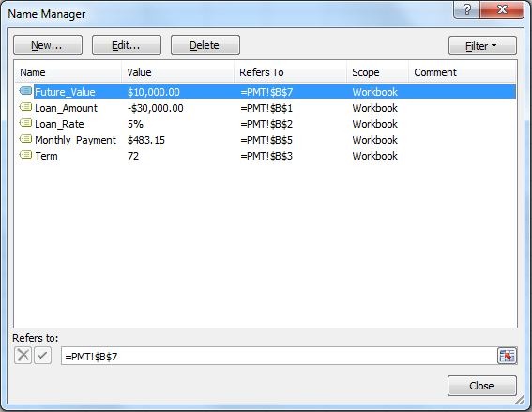Click the Workbook scope in the Loan_Amount row

tap(375, 108)
